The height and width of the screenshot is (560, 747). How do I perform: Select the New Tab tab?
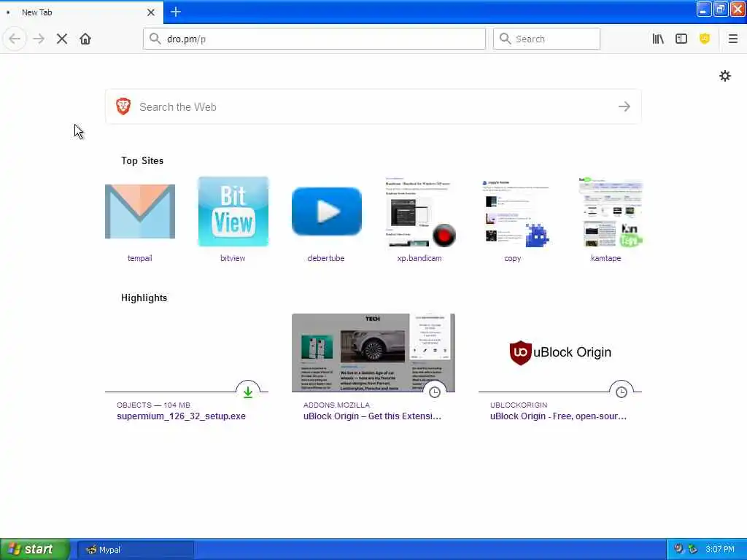click(x=81, y=12)
